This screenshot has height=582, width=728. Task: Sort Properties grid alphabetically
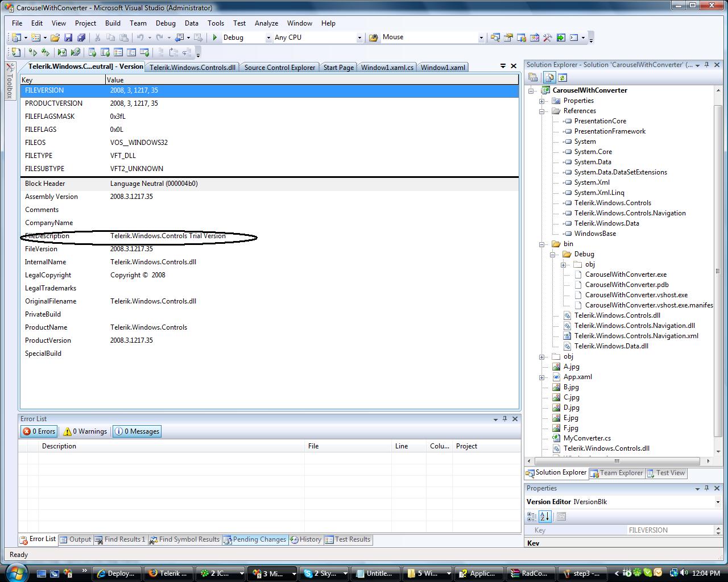tap(545, 517)
